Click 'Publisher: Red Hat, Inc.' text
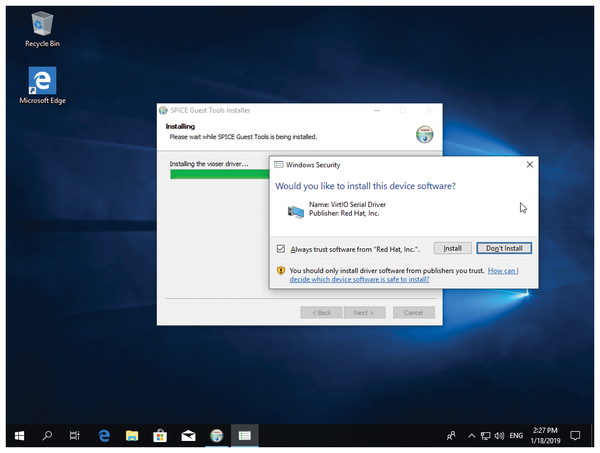Screen dimensions: 600x453 [344, 213]
